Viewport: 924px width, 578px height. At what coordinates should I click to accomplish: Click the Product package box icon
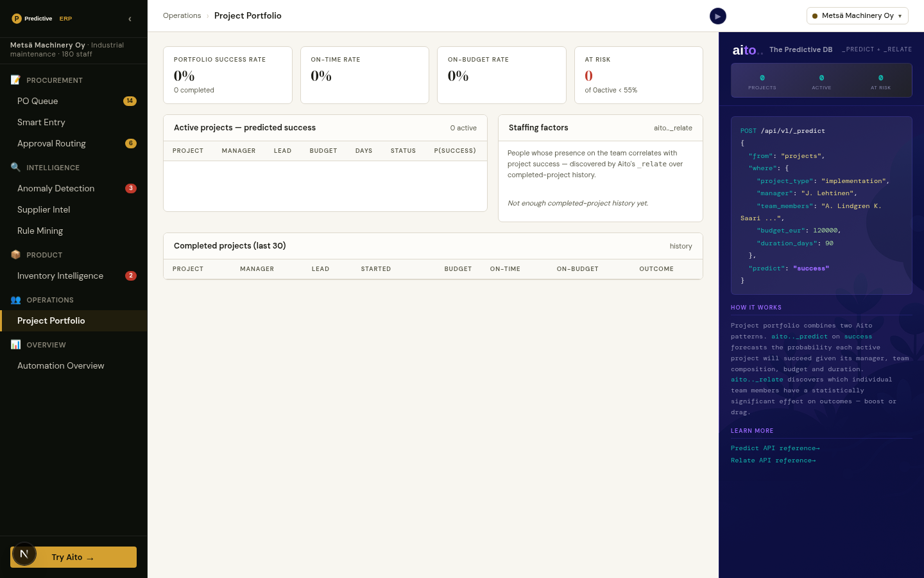pos(15,255)
